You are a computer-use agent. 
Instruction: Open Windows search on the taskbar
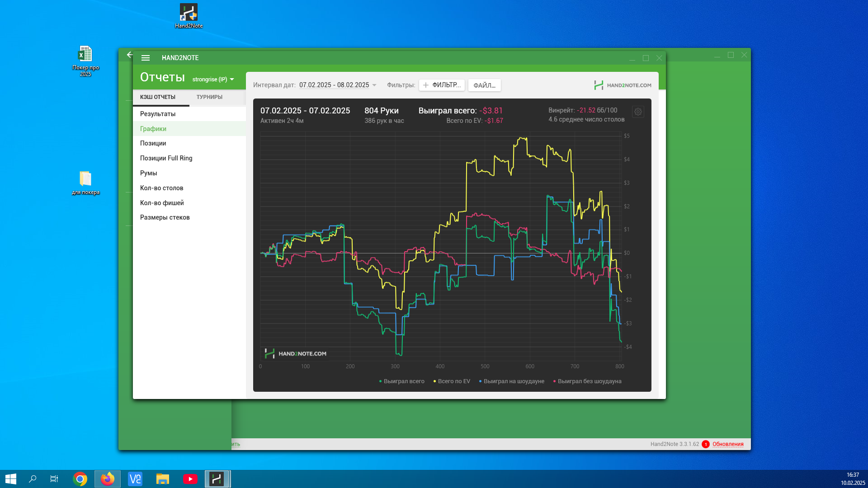(x=33, y=479)
